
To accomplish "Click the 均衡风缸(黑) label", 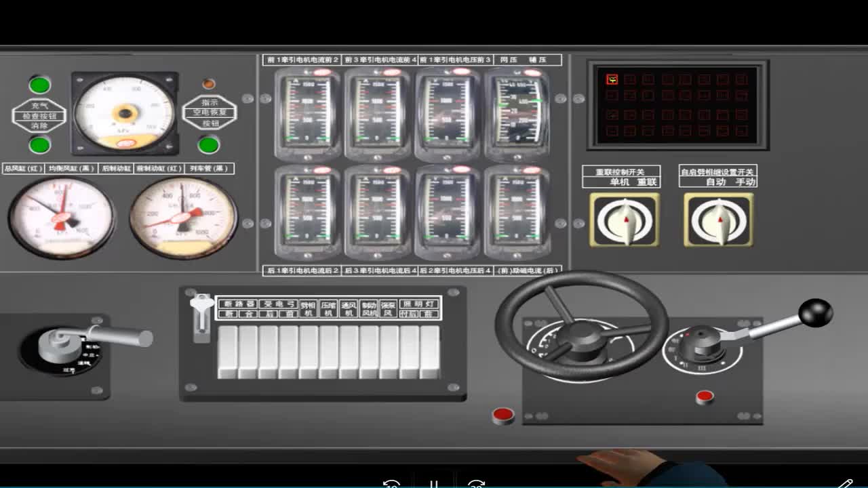I will [x=71, y=169].
